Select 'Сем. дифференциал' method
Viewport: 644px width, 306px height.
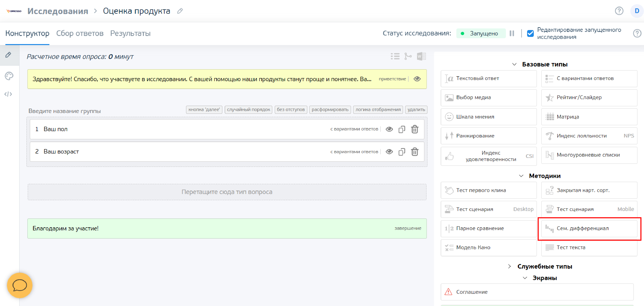click(x=589, y=228)
